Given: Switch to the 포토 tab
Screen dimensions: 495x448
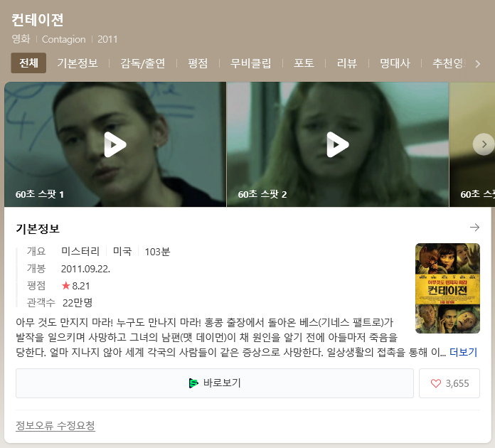Looking at the screenshot, I should coord(304,63).
